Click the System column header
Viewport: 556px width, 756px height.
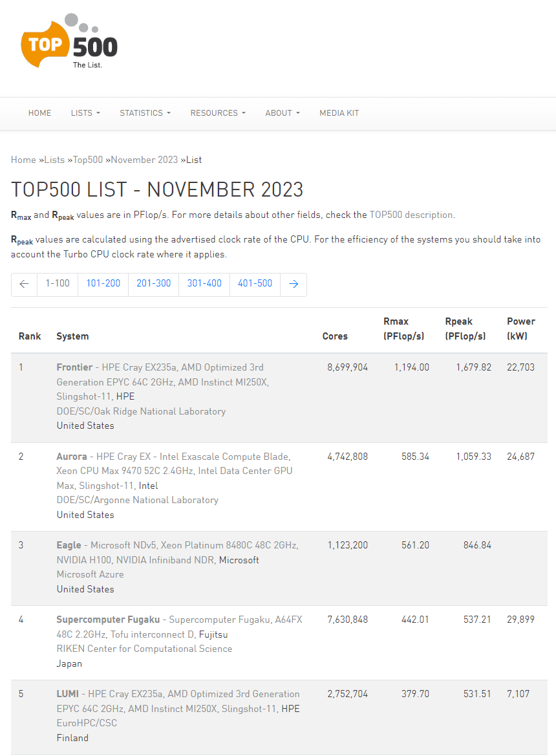pos(72,336)
